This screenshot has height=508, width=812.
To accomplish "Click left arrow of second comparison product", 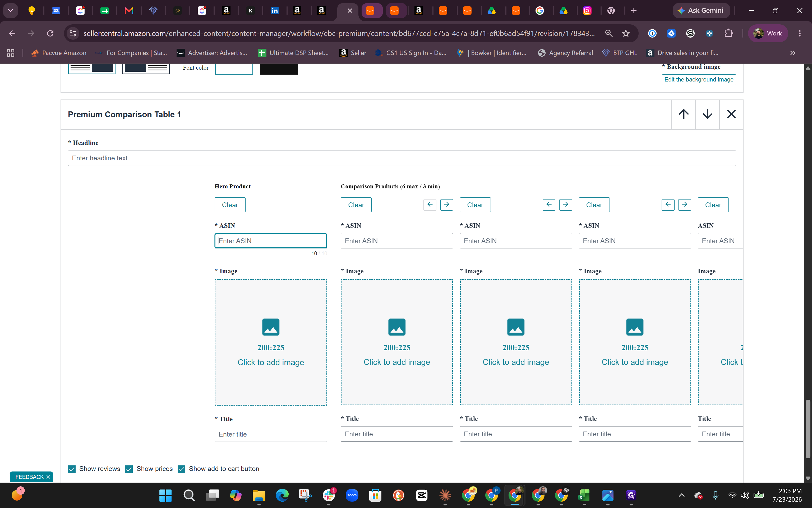I will pos(549,205).
